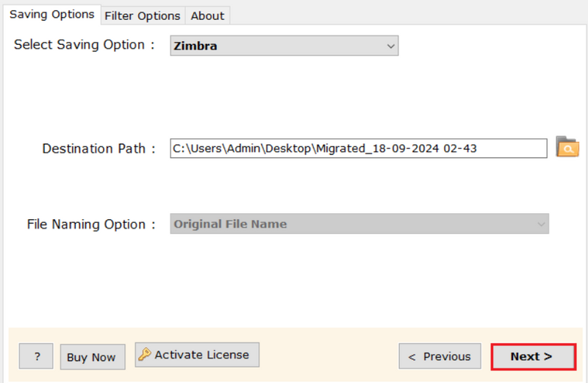Click the arrow on the File Naming Option dropdown
This screenshot has height=383, width=588.
pyautogui.click(x=541, y=224)
